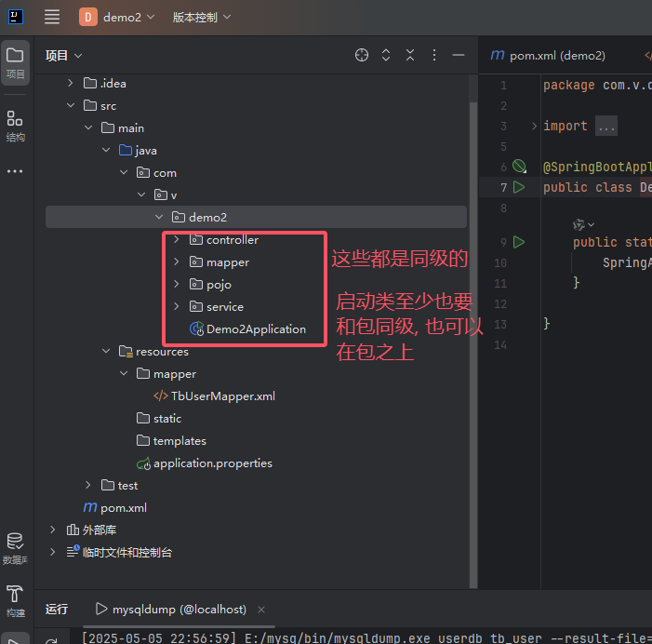Click line number 7 in gutter
The width and height of the screenshot is (652, 644).
coord(503,187)
